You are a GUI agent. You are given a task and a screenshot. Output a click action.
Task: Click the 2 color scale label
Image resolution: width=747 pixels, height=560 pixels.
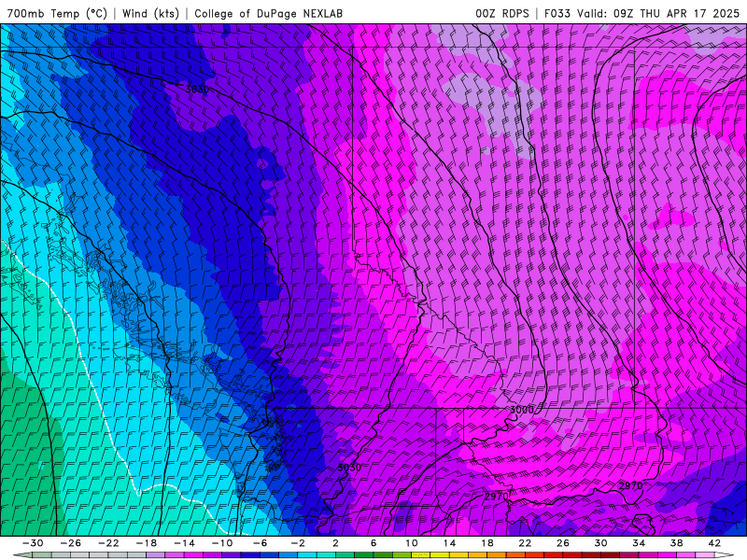pyautogui.click(x=335, y=543)
